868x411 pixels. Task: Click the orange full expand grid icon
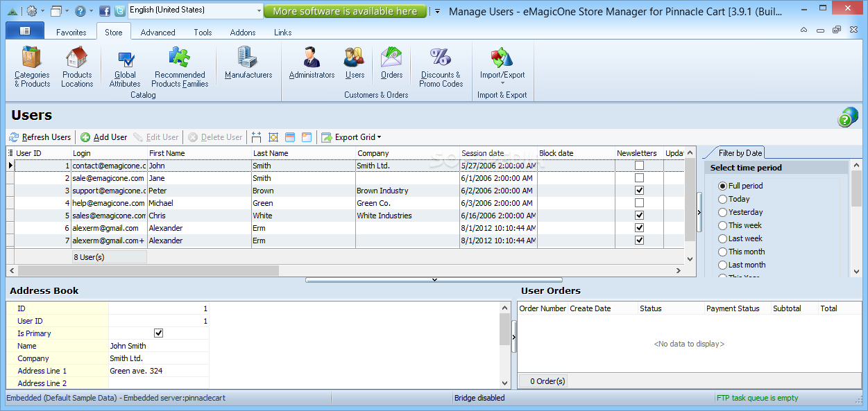(273, 137)
